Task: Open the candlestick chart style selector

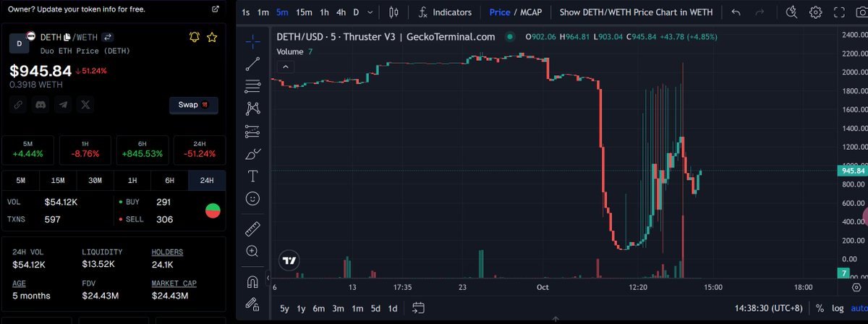Action: (394, 12)
